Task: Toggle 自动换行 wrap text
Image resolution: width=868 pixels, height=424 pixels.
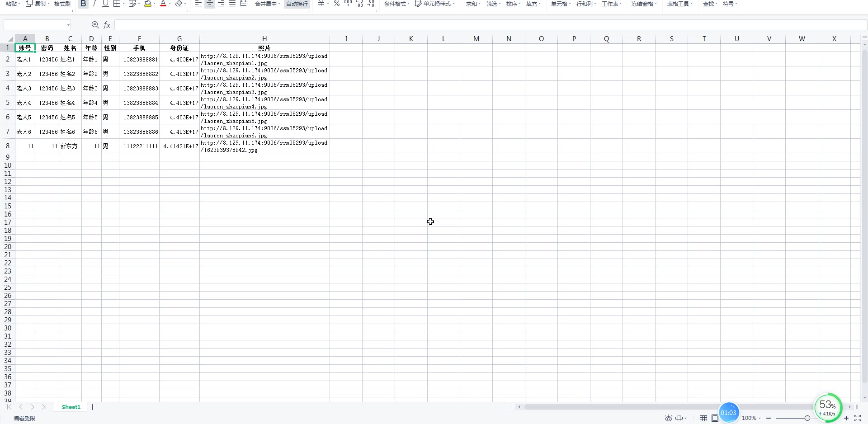Action: 297,4
